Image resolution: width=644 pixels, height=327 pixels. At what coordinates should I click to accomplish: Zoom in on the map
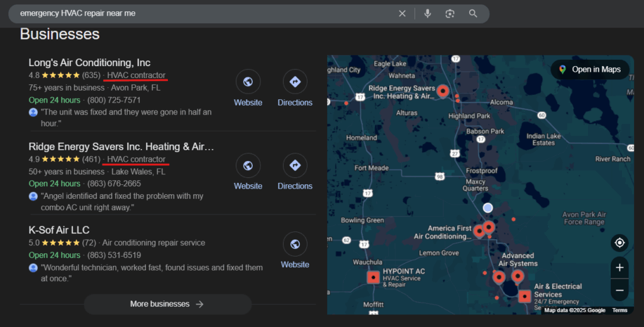click(619, 268)
